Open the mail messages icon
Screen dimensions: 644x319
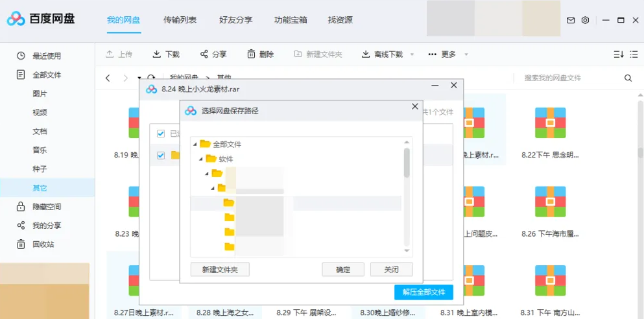point(571,20)
